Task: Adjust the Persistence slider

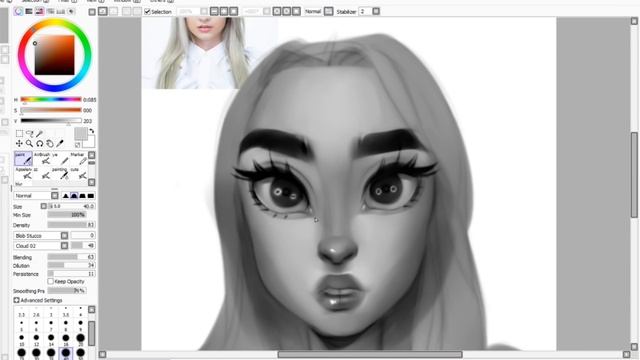Action: pyautogui.click(x=71, y=274)
